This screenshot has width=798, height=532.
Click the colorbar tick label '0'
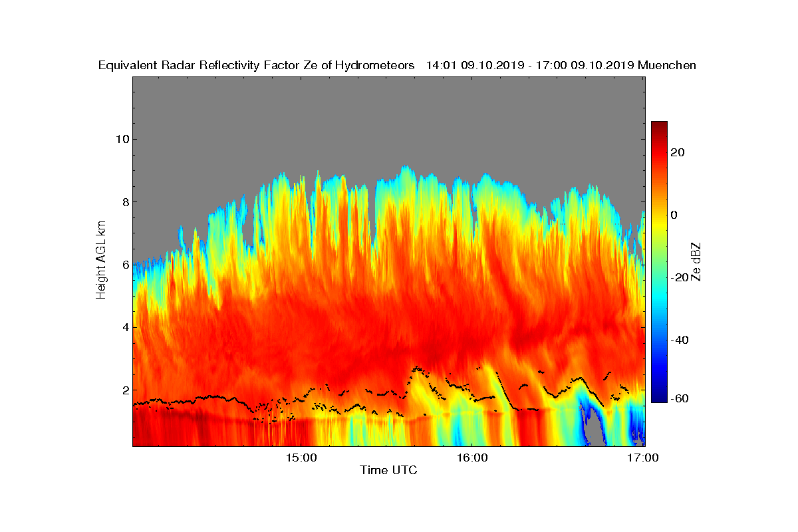pyautogui.click(x=674, y=215)
